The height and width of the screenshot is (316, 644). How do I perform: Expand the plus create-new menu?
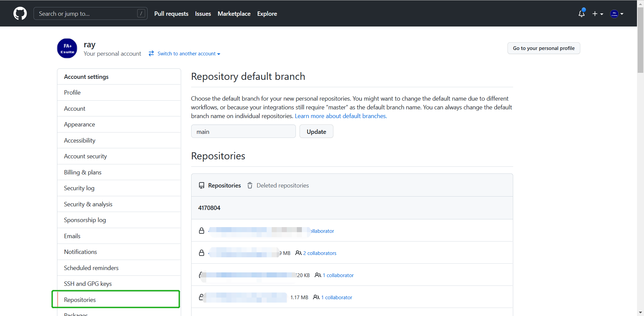(598, 14)
